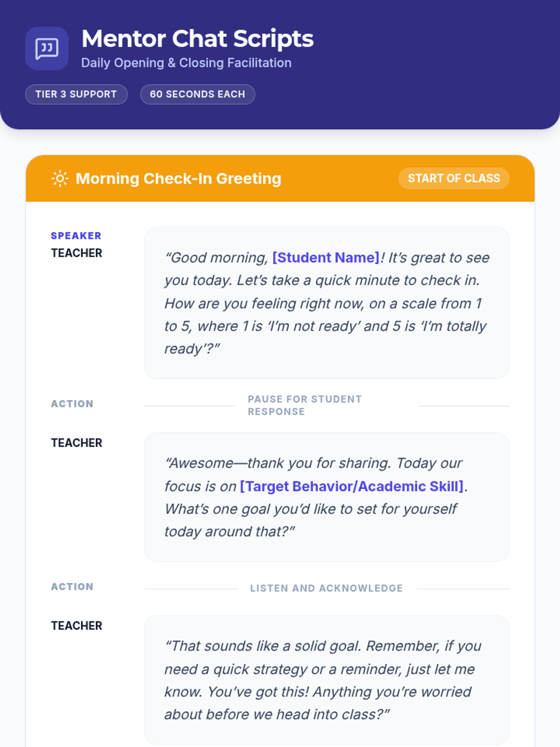Viewport: 560px width, 747px height.
Task: Click the LISTEN AND ACKNOWLEDGE divider
Action: pos(326,588)
